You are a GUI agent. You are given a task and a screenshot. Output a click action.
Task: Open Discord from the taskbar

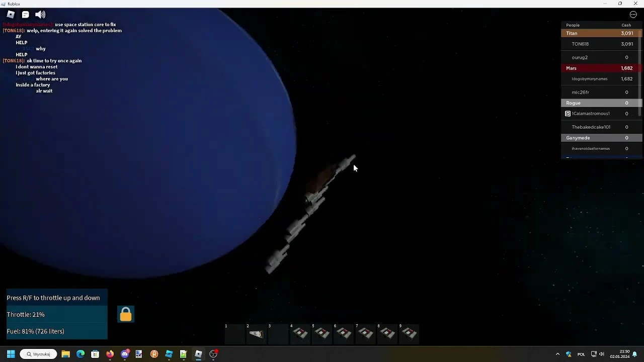pos(125,354)
